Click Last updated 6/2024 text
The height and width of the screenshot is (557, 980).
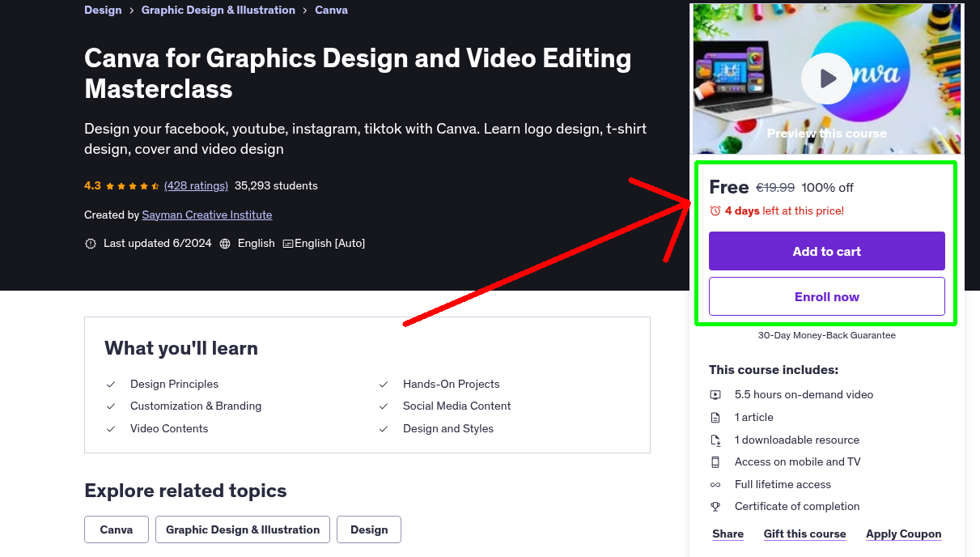(157, 243)
